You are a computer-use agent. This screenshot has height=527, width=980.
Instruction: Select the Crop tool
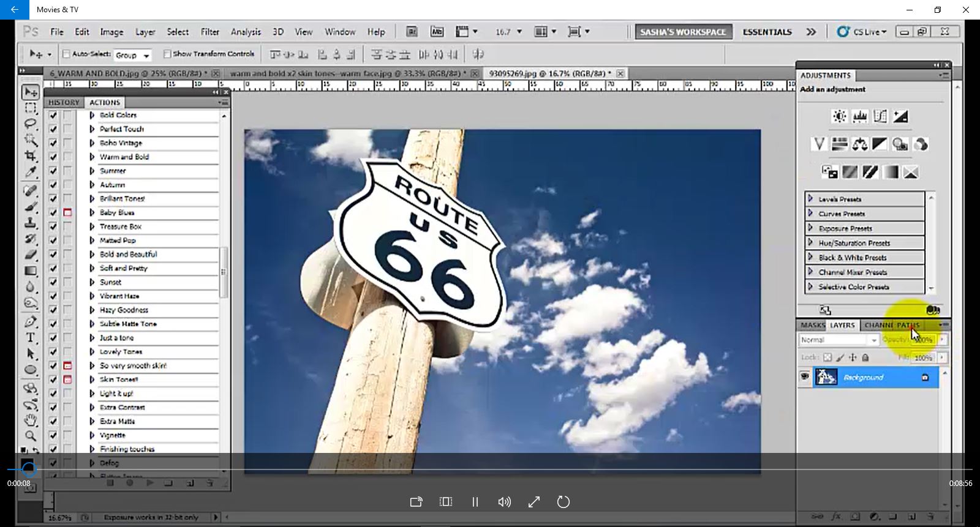tap(30, 156)
